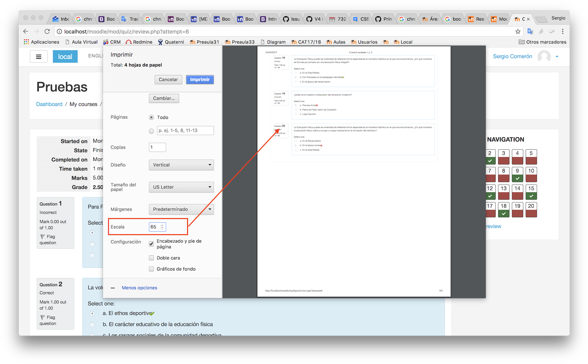The width and height of the screenshot is (588, 364).
Task: Click the local site logo button
Action: point(65,57)
